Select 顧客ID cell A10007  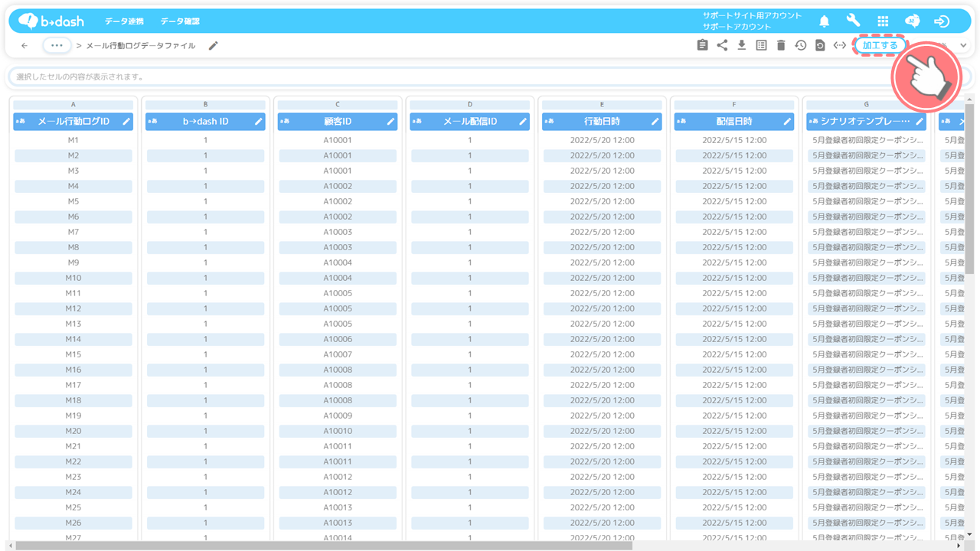pyautogui.click(x=338, y=354)
